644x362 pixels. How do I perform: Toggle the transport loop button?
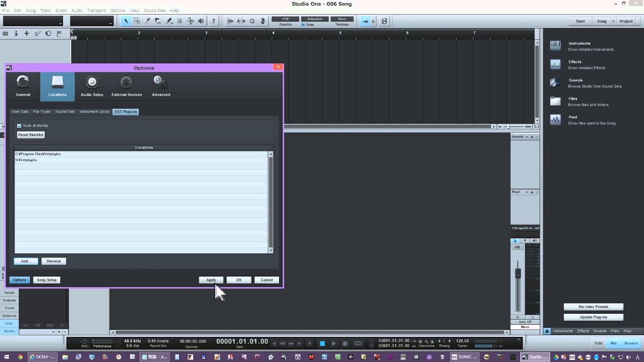click(x=358, y=344)
